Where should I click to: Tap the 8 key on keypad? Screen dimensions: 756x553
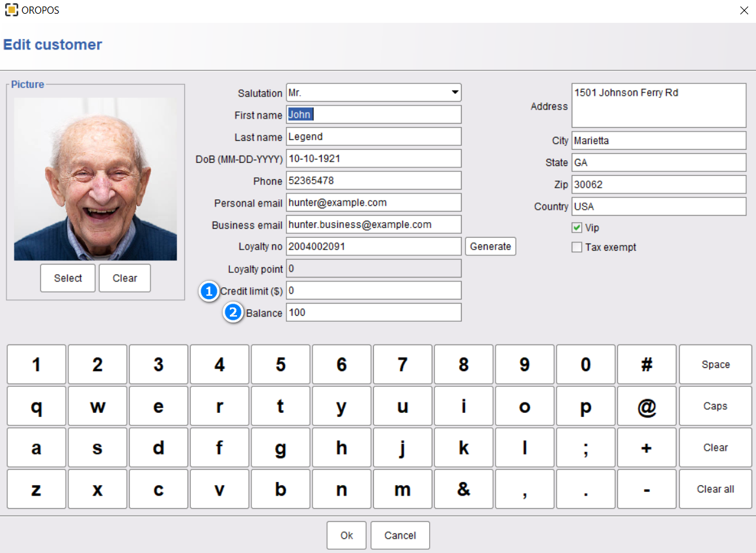click(464, 365)
